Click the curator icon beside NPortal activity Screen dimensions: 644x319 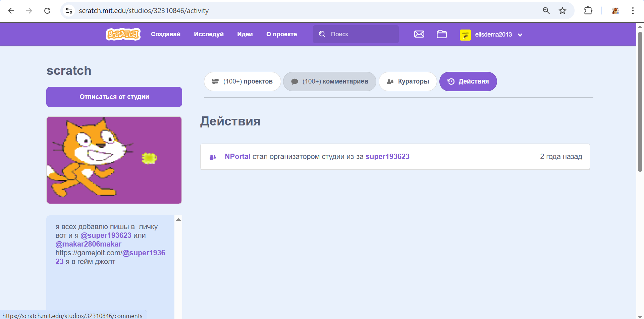click(x=213, y=157)
